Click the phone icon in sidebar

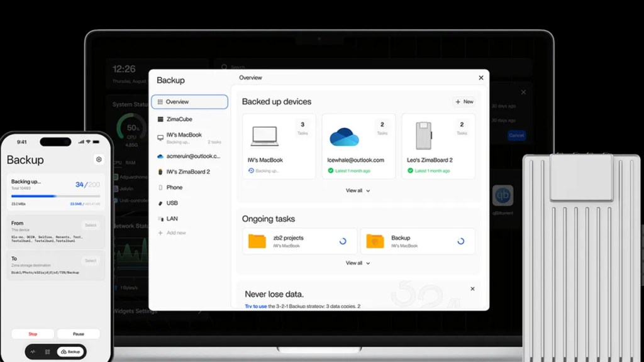pos(160,187)
